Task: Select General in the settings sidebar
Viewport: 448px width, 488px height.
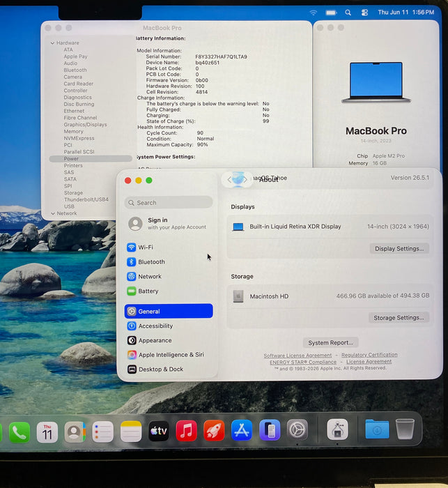Action: [169, 311]
